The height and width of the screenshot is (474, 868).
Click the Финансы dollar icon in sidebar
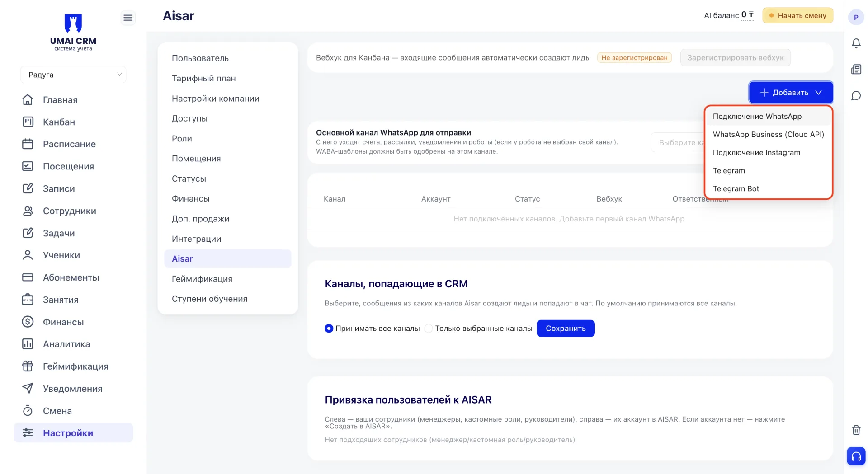pos(28,321)
